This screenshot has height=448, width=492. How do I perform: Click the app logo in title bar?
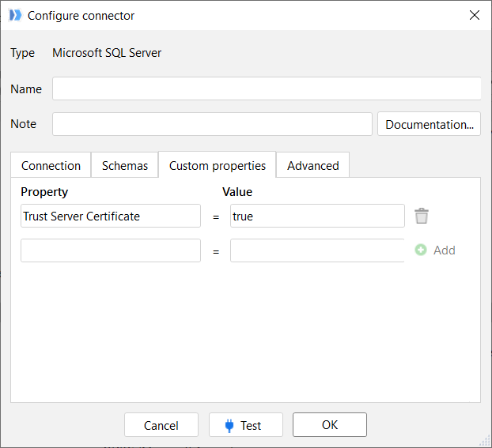(x=15, y=15)
